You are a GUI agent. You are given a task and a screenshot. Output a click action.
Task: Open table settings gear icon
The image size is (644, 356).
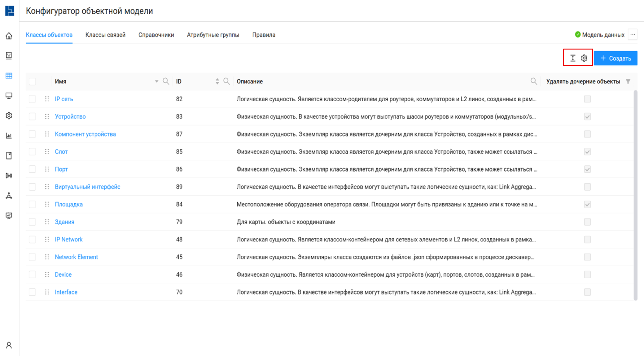pos(584,58)
